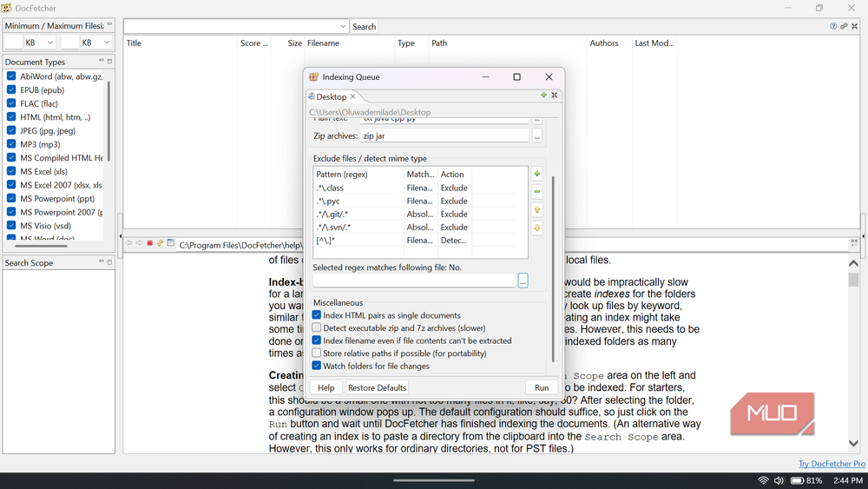This screenshot has height=489, width=868.
Task: Sort results by Filename column
Action: (349, 43)
